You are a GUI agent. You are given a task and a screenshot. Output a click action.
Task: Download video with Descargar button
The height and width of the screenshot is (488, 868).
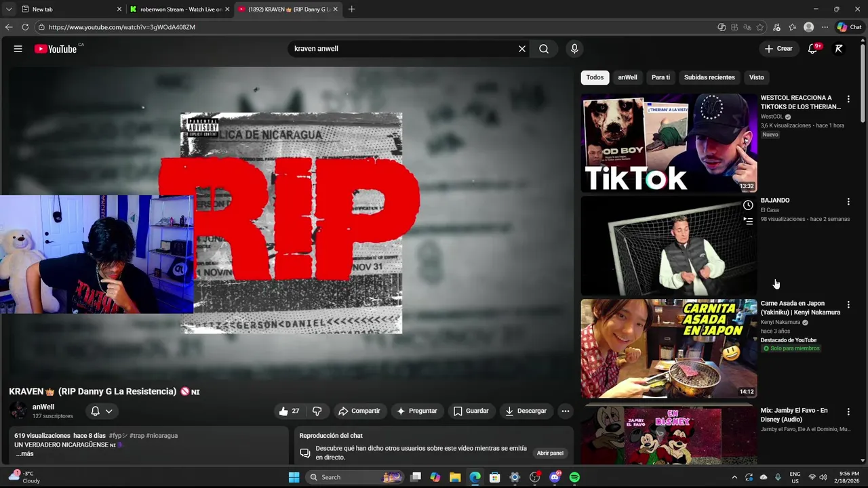click(x=526, y=411)
